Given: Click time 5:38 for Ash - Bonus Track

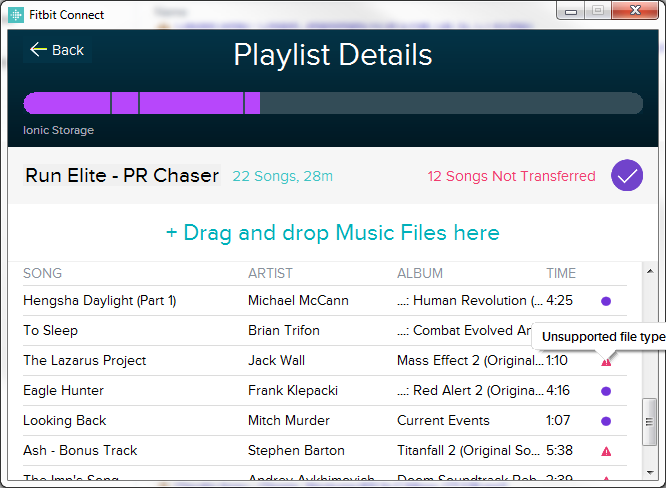Looking at the screenshot, I should tap(559, 450).
